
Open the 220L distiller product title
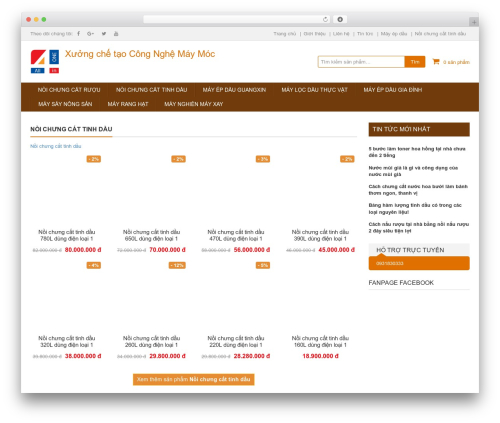pyautogui.click(x=236, y=342)
